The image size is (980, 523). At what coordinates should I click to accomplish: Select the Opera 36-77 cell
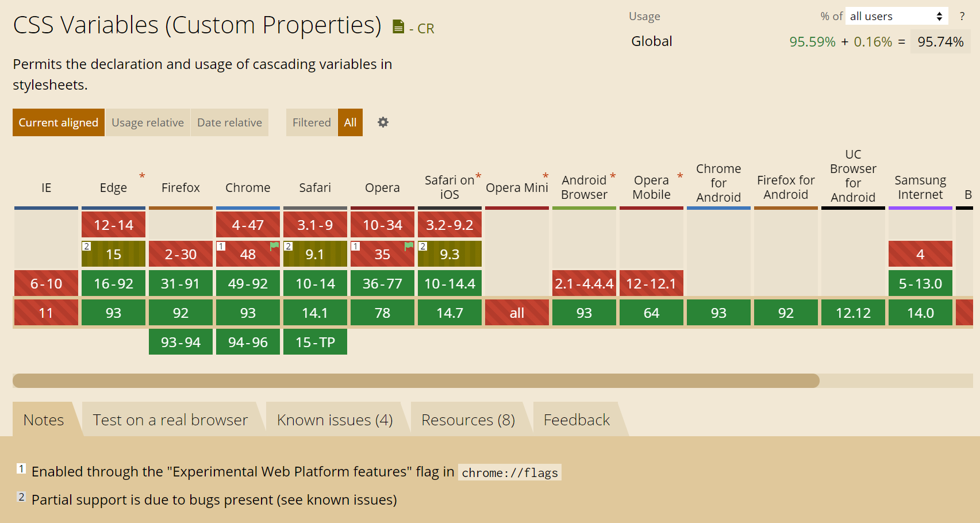coord(382,283)
